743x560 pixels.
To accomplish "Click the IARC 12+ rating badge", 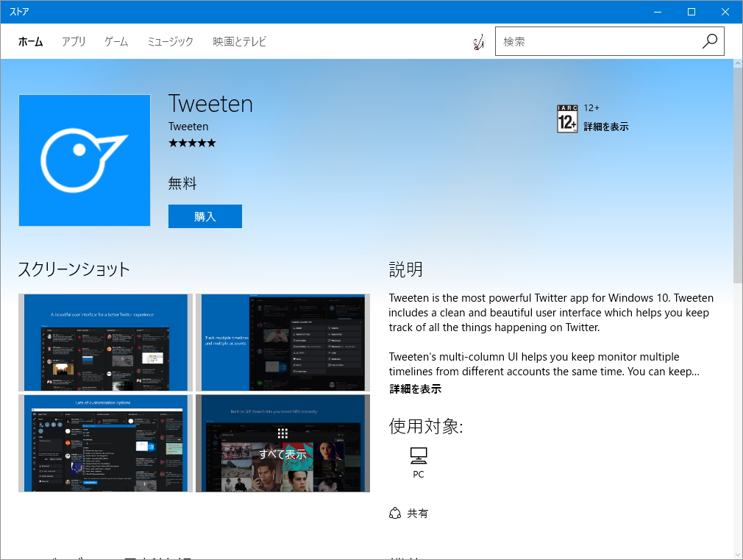I will click(x=567, y=118).
